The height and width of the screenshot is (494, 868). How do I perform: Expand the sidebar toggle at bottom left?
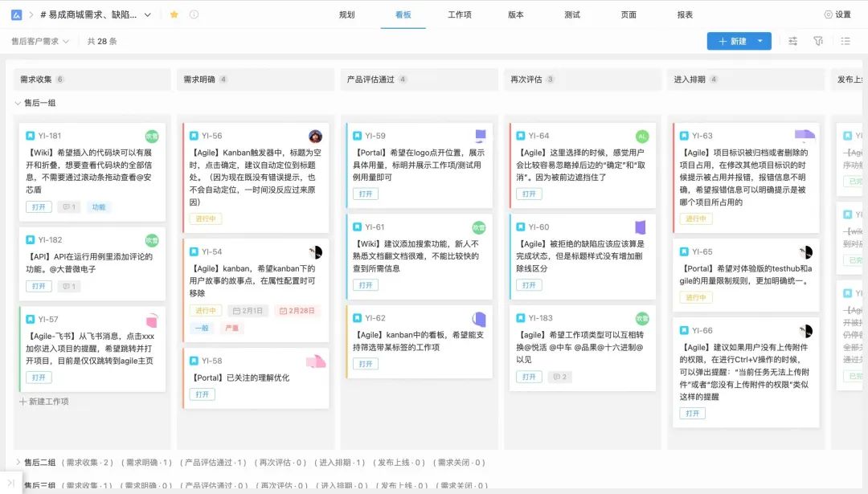[x=11, y=483]
